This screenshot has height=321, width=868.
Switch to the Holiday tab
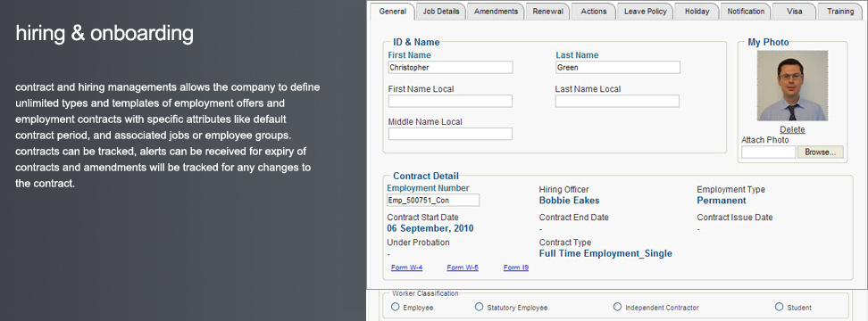(x=697, y=12)
